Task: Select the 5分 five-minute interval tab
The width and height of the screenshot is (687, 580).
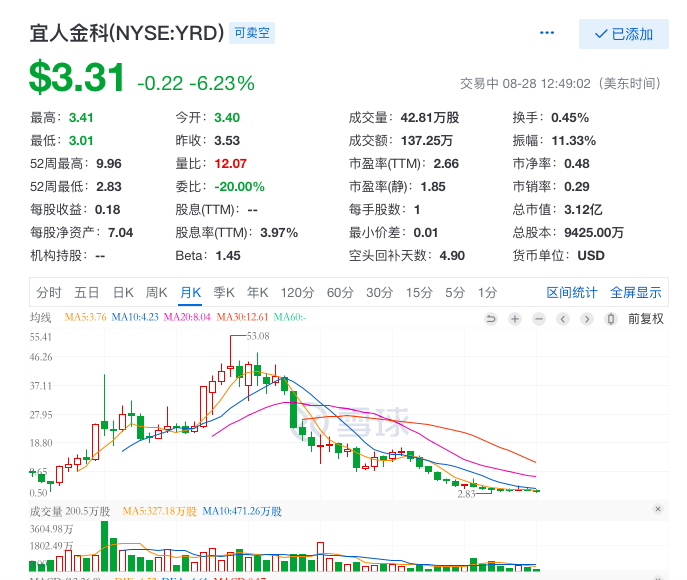Action: coord(455,293)
